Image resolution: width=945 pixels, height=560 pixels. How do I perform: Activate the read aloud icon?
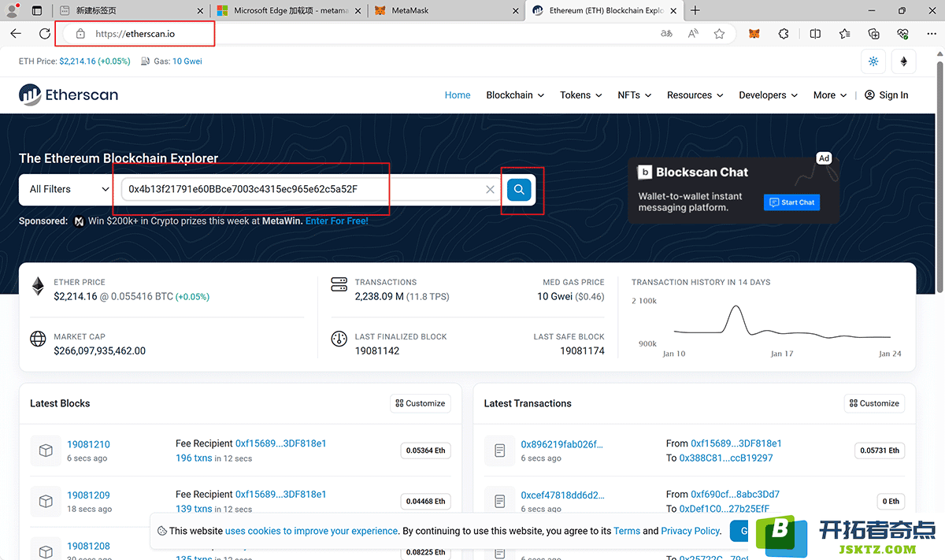[693, 34]
